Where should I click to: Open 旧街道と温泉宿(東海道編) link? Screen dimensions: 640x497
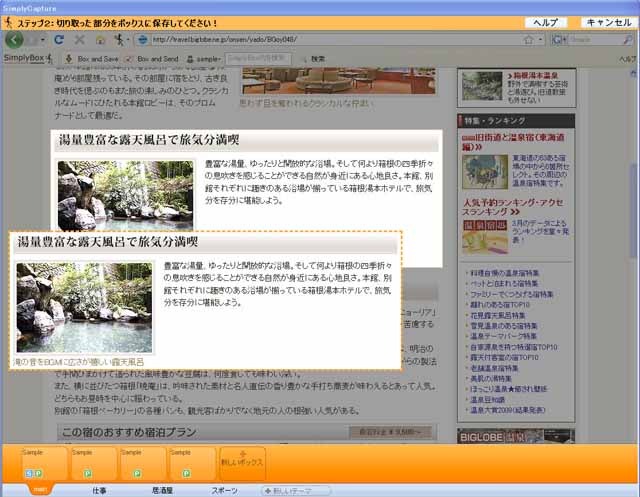click(x=513, y=142)
